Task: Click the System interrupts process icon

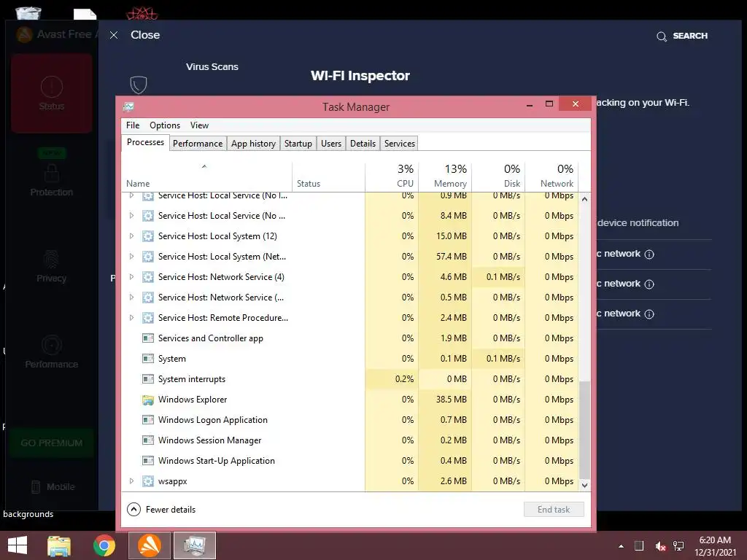Action: coord(148,379)
